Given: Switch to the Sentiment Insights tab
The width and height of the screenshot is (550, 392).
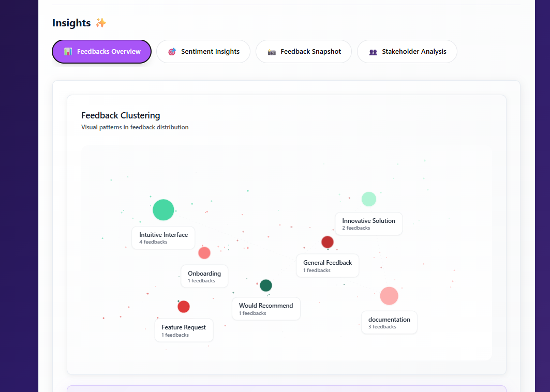Looking at the screenshot, I should [x=203, y=52].
